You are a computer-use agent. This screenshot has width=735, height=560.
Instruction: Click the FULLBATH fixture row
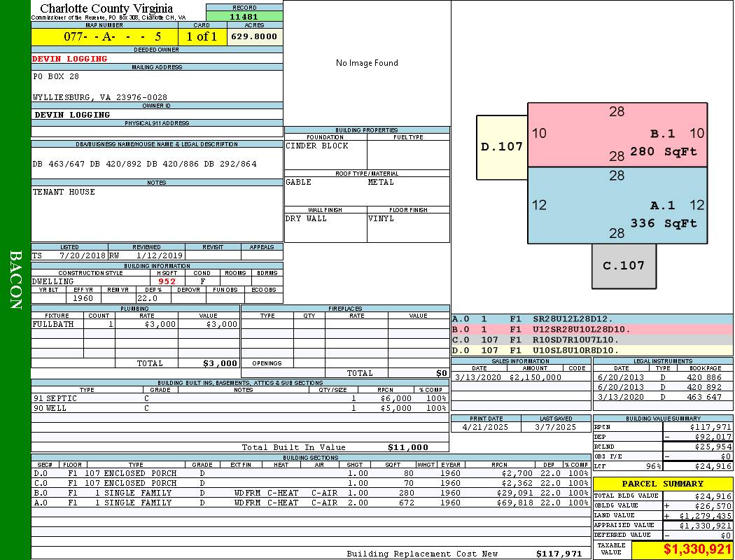click(x=136, y=324)
